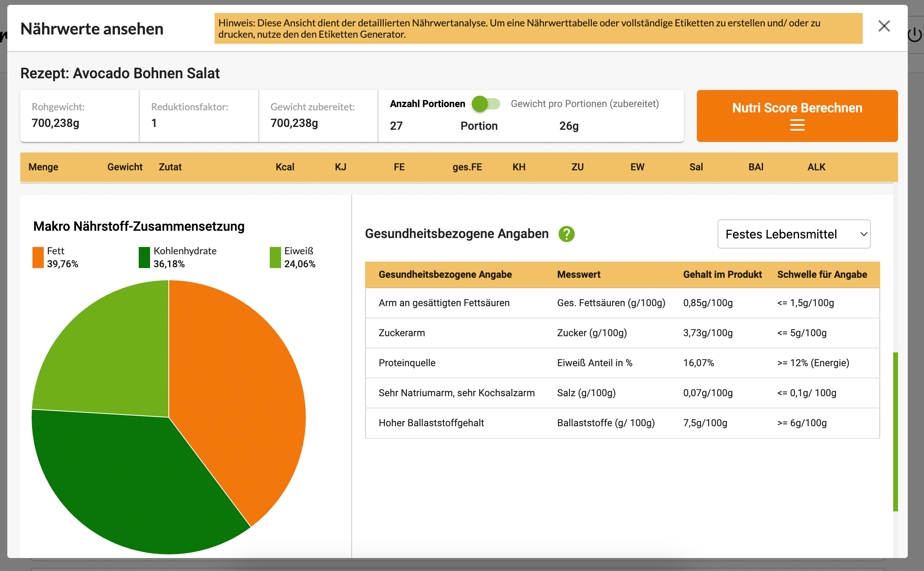The height and width of the screenshot is (571, 924).
Task: Click the 26g portion weight value
Action: click(x=569, y=126)
